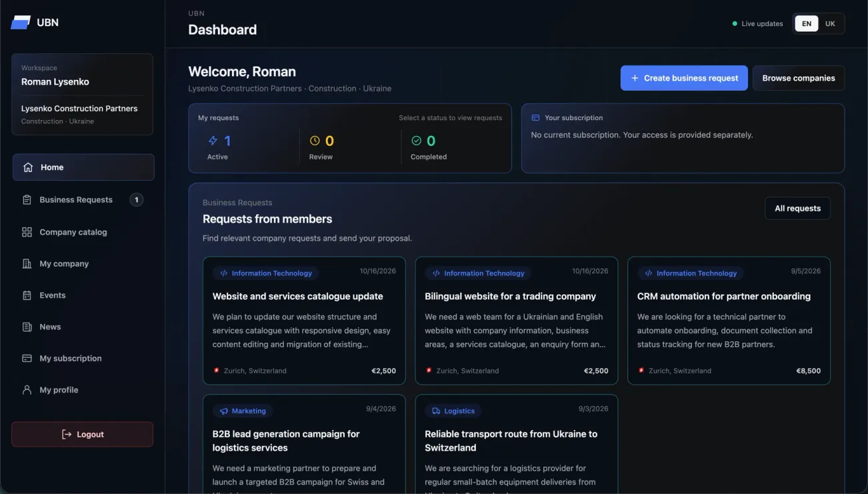This screenshot has width=868, height=494.
Task: Click the Information Technology tag on CRM card
Action: (691, 273)
